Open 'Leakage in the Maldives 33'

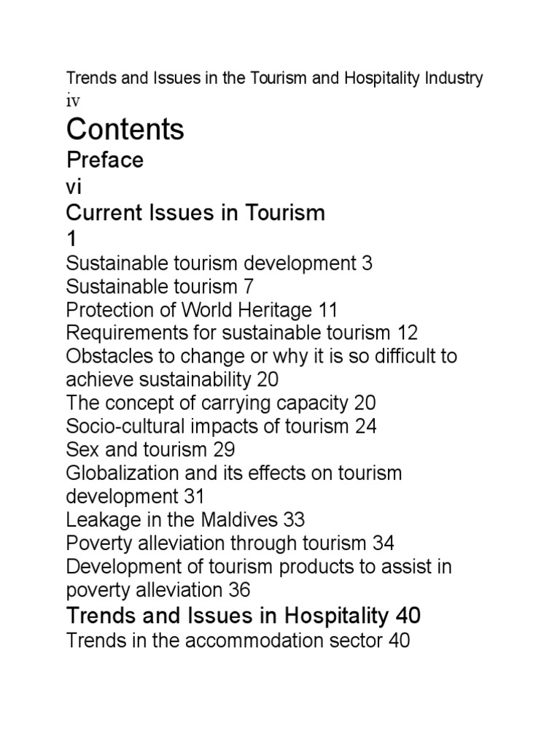pos(185,520)
